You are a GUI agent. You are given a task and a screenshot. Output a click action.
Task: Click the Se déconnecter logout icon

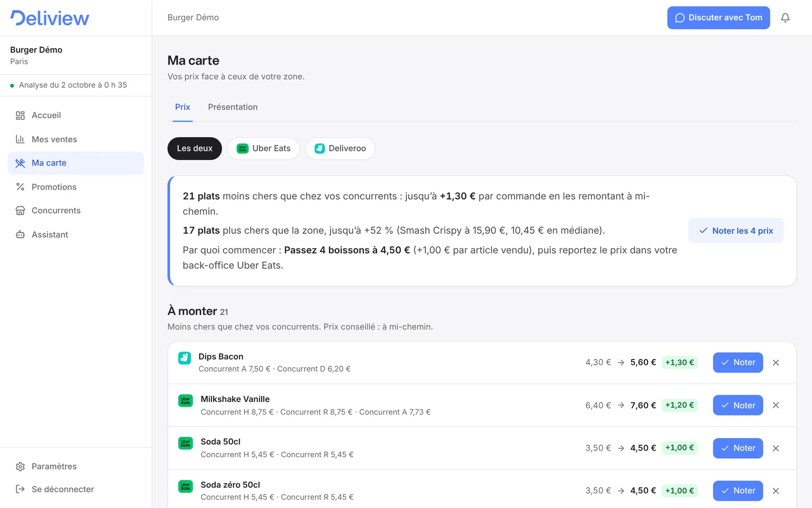20,489
